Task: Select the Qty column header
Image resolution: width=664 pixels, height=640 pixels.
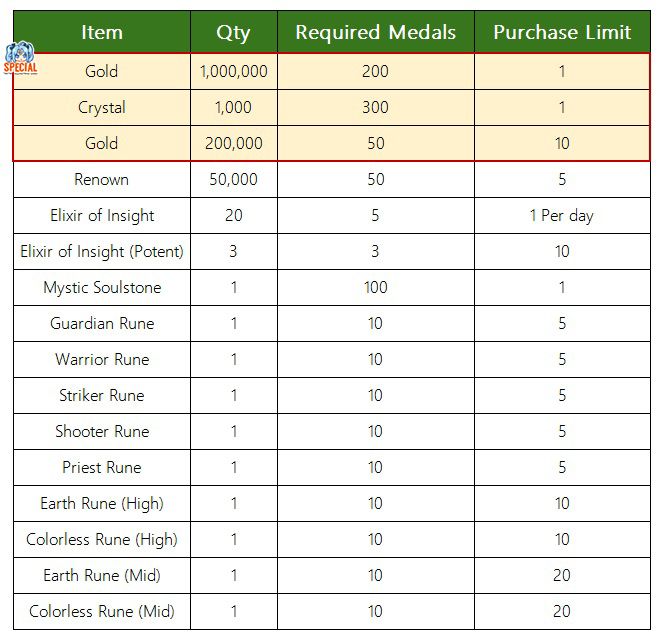Action: pos(234,32)
